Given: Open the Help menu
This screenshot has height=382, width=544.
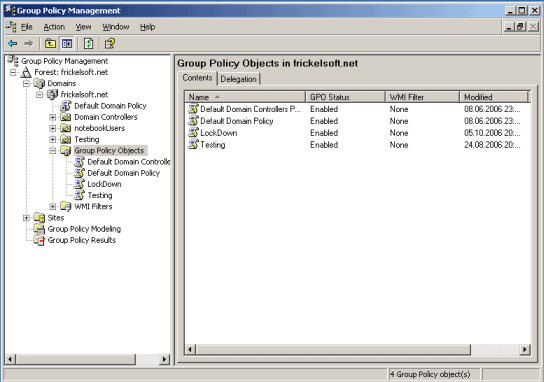Looking at the screenshot, I should pos(147,27).
